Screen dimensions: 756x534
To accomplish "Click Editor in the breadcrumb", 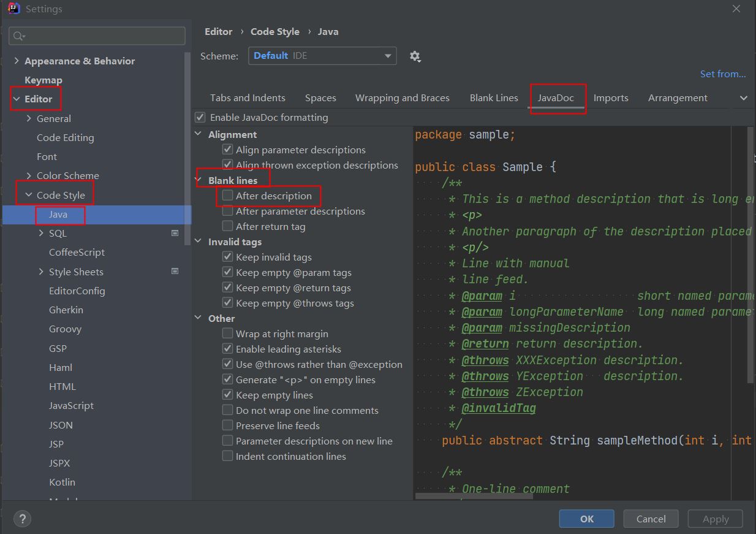I will (219, 32).
